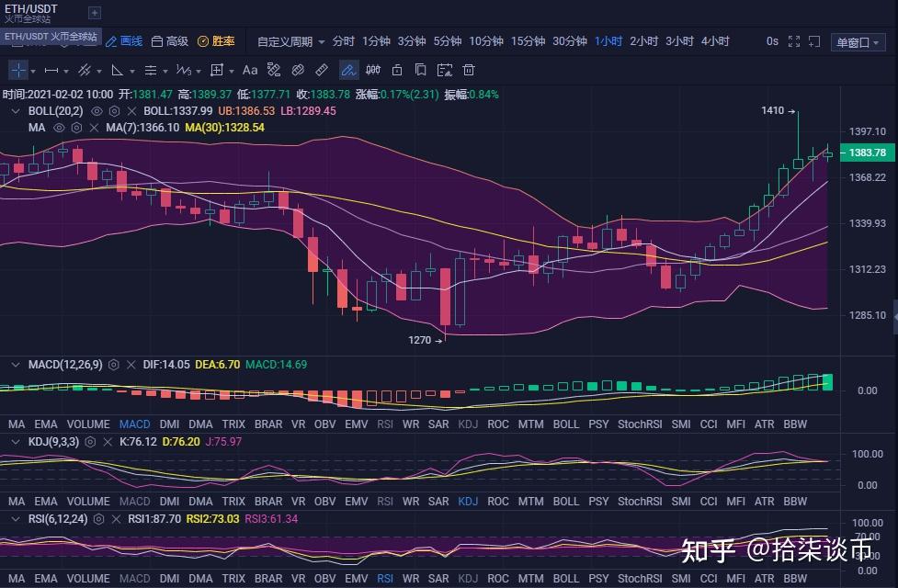This screenshot has height=588, width=898.
Task: Select the wave drawing tool
Action: click(182, 70)
